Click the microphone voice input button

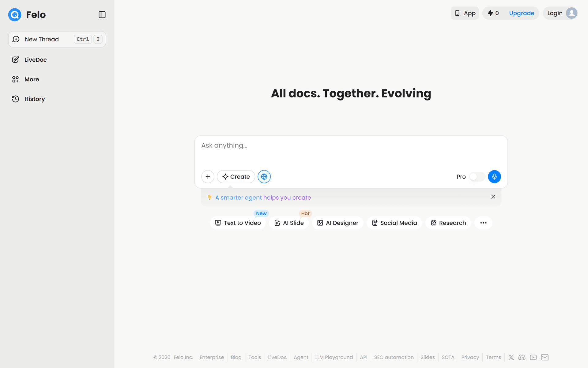click(x=494, y=177)
